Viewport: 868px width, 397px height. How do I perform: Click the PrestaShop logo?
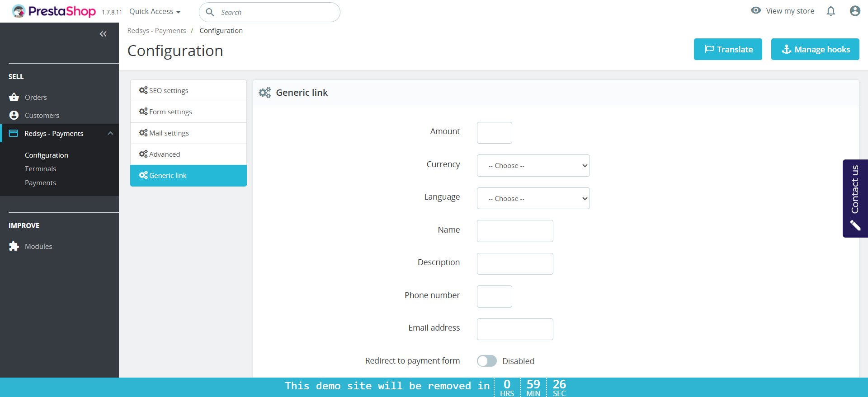point(54,11)
